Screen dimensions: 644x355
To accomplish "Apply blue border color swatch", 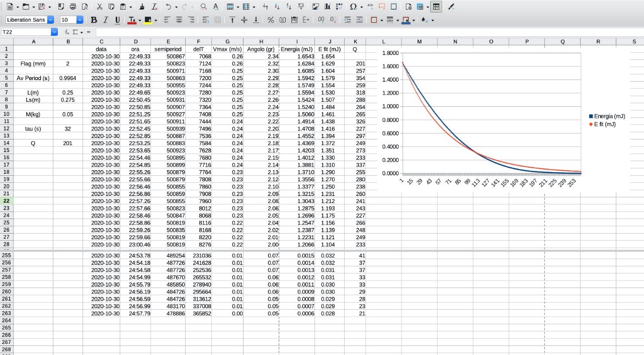I will 406,20.
